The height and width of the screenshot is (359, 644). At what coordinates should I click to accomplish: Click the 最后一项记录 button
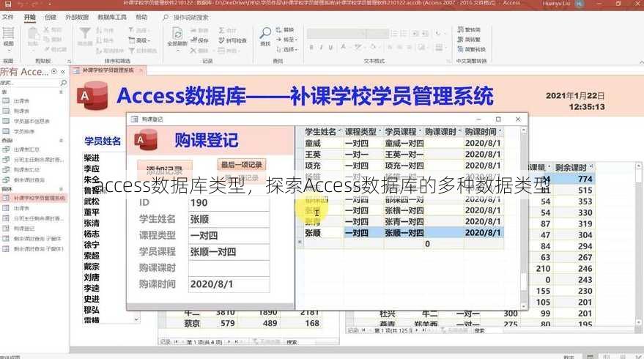point(242,165)
